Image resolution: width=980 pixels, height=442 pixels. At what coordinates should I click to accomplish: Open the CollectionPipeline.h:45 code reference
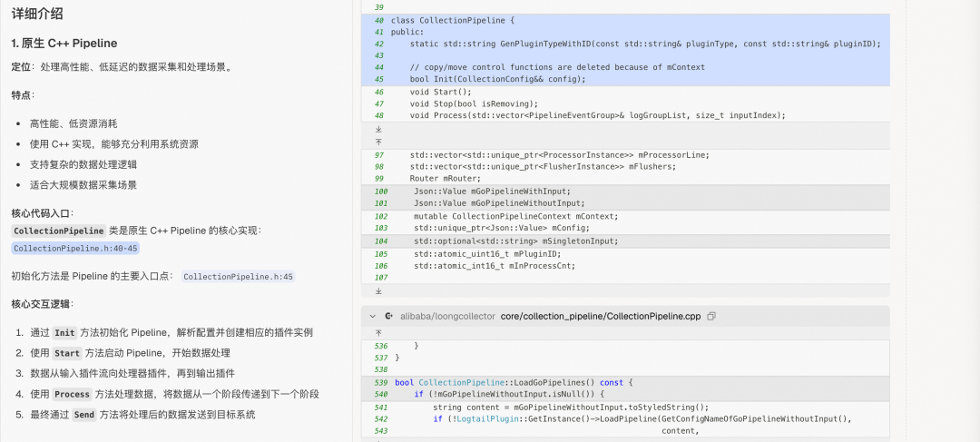coord(239,276)
